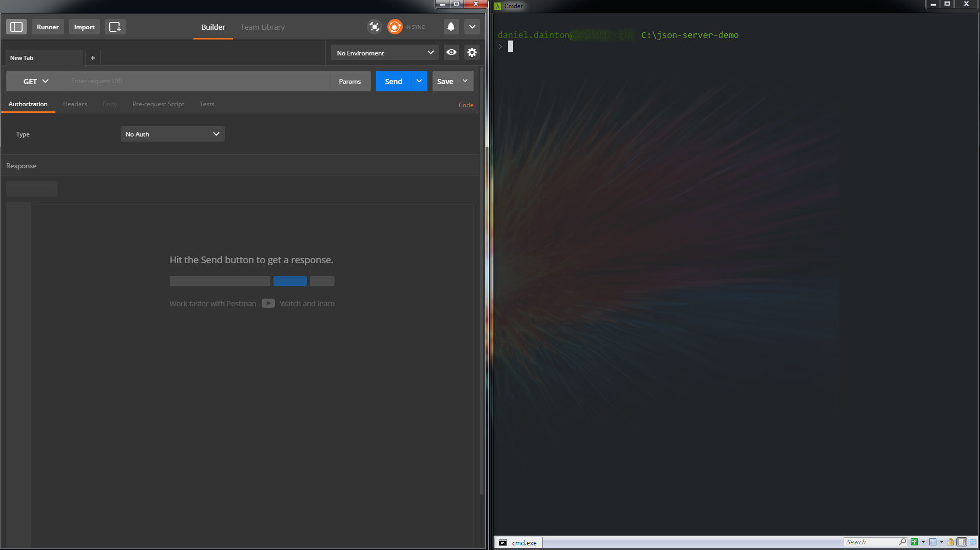Viewport: 980px width, 550px height.
Task: Expand the No Auth type dropdown
Action: click(172, 134)
